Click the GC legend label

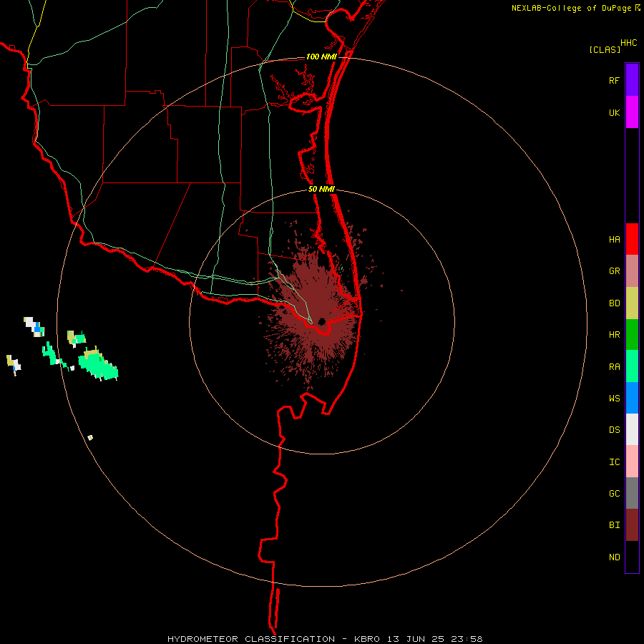pos(614,494)
